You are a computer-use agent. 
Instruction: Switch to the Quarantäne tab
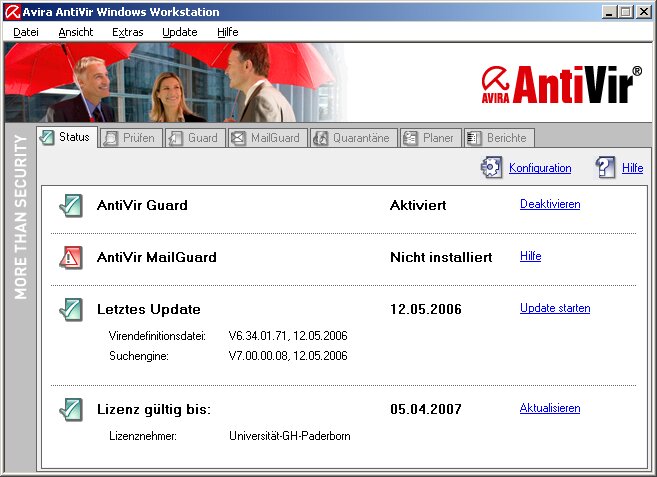click(354, 138)
